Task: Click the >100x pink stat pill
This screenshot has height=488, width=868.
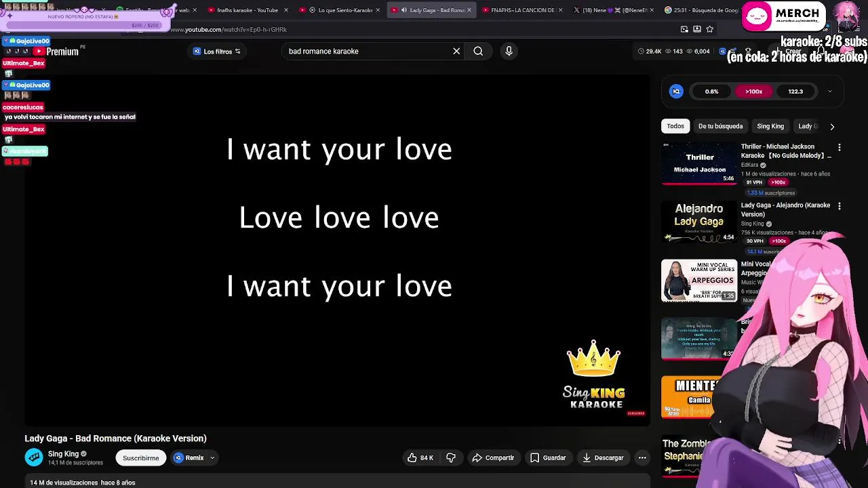Action: (x=753, y=91)
